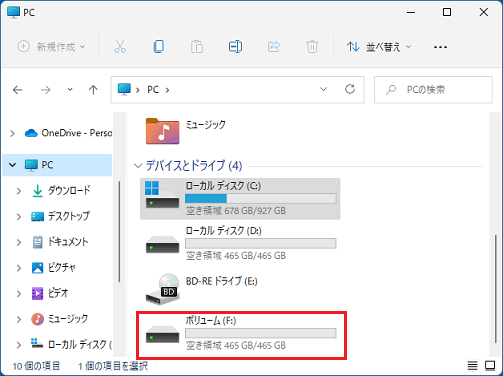Click the F: drive usage bar

click(x=260, y=333)
